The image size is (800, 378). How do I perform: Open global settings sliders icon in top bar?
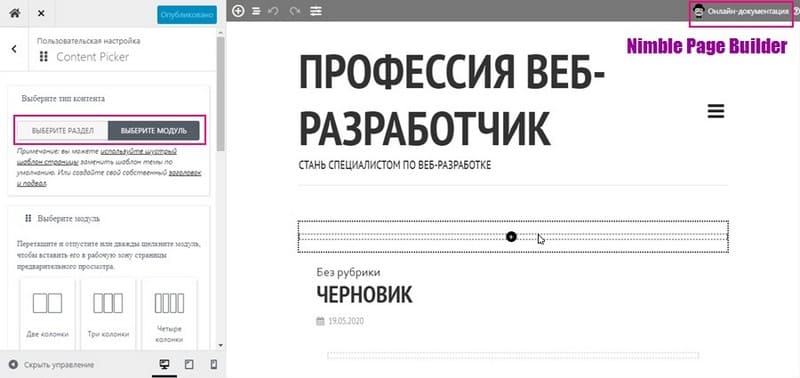pyautogui.click(x=316, y=11)
